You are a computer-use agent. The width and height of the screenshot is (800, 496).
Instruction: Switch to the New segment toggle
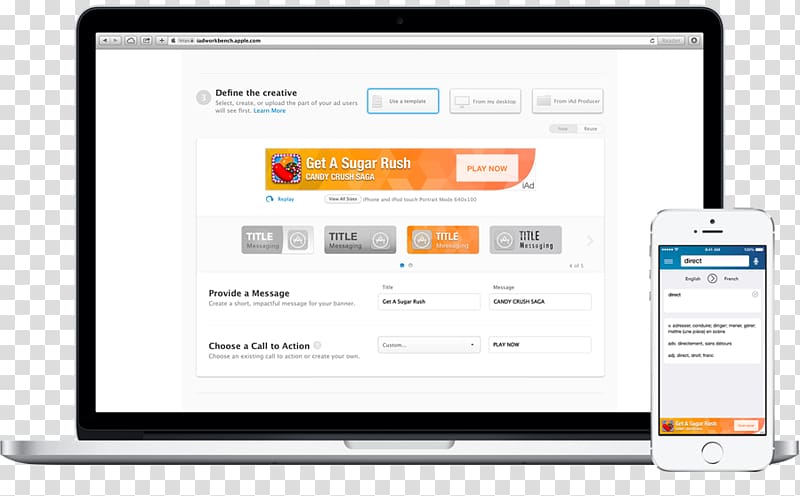[x=563, y=129]
